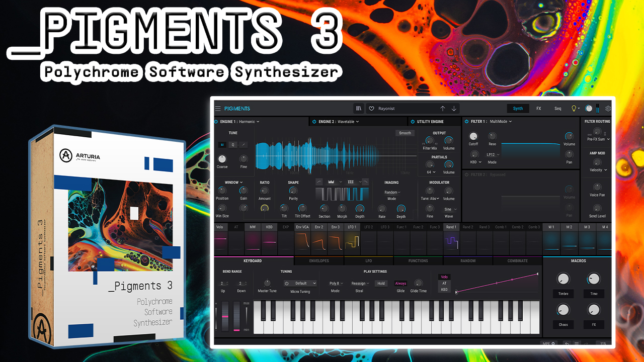644x362 pixels.
Task: Select the Env VCA modulation source
Action: (x=302, y=239)
